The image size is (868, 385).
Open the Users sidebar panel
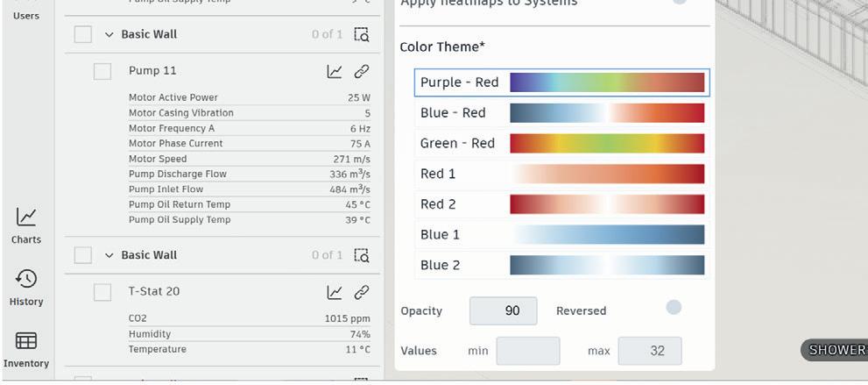(x=26, y=11)
